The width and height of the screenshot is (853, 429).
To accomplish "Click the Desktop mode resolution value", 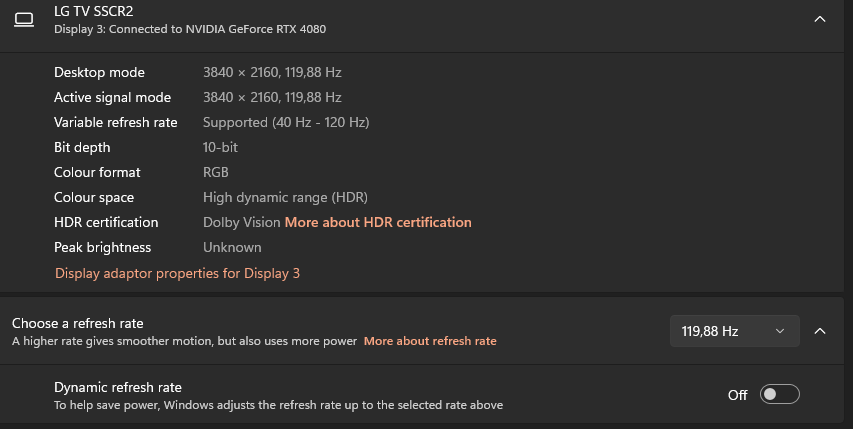I will (x=272, y=72).
